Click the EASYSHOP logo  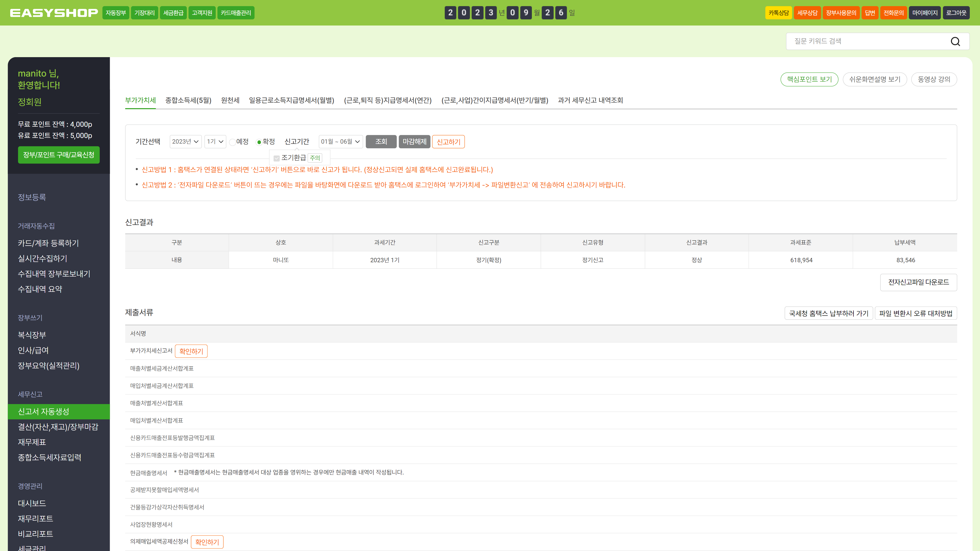click(x=54, y=13)
